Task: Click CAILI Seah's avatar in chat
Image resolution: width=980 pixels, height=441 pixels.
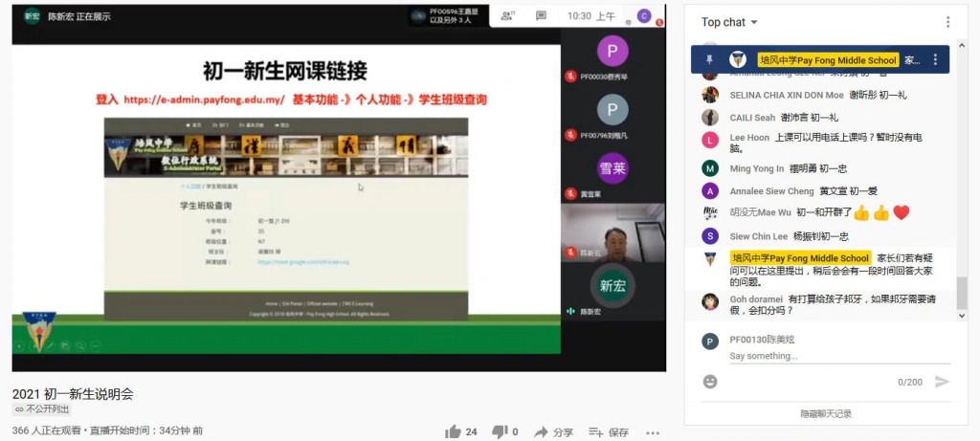Action: point(710,118)
